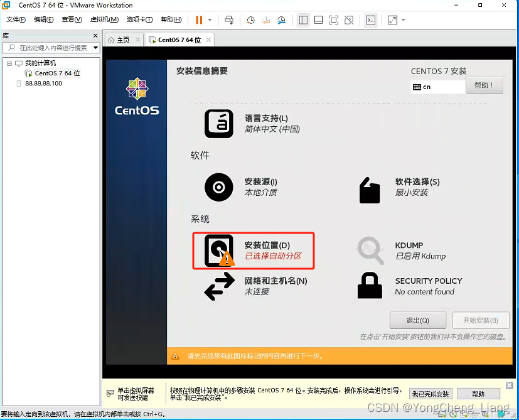Select CentOS 7 64 位 in library tree
Image resolution: width=519 pixels, height=420 pixels.
click(x=57, y=73)
